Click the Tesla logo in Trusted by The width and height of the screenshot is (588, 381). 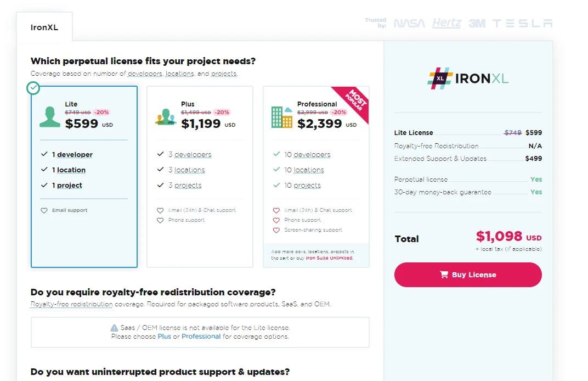pos(522,24)
